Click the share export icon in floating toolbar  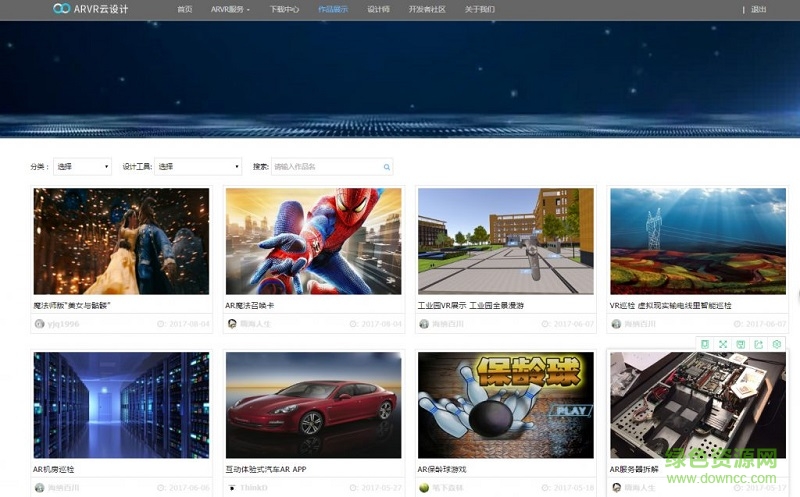pyautogui.click(x=758, y=344)
